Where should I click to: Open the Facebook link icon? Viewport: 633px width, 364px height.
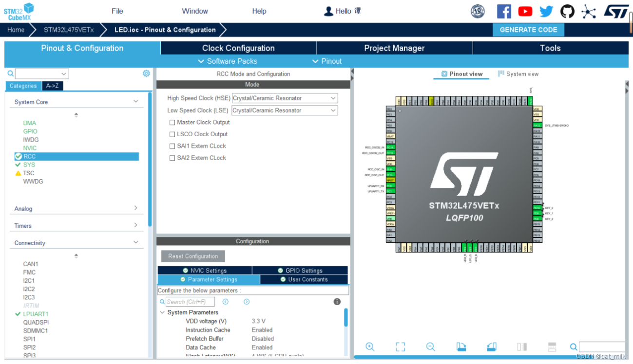point(504,11)
